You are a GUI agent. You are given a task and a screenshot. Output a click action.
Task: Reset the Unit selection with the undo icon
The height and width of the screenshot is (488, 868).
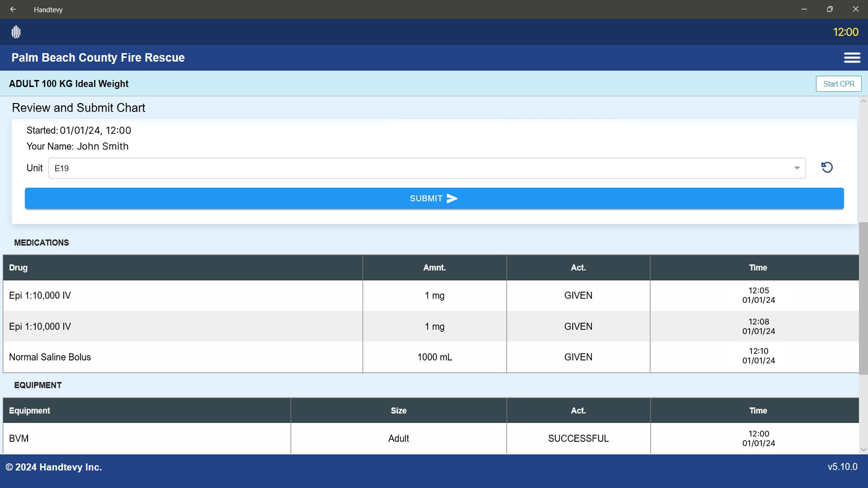click(x=827, y=167)
